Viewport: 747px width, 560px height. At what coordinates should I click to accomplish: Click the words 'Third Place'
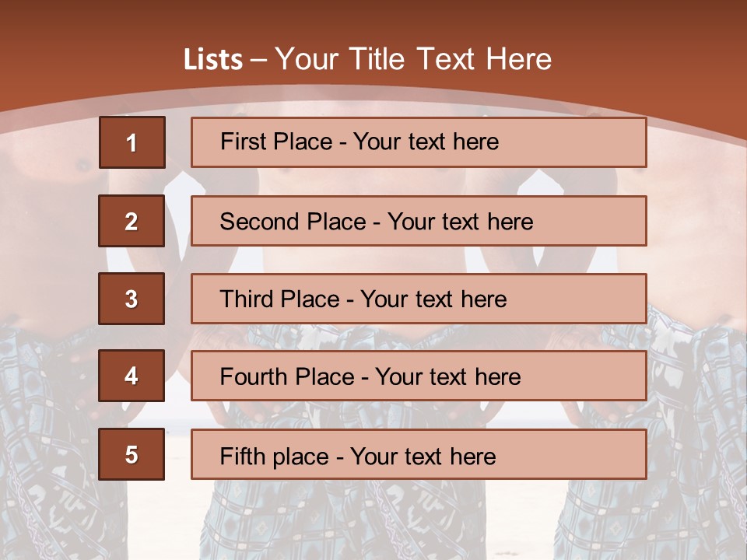coord(279,299)
